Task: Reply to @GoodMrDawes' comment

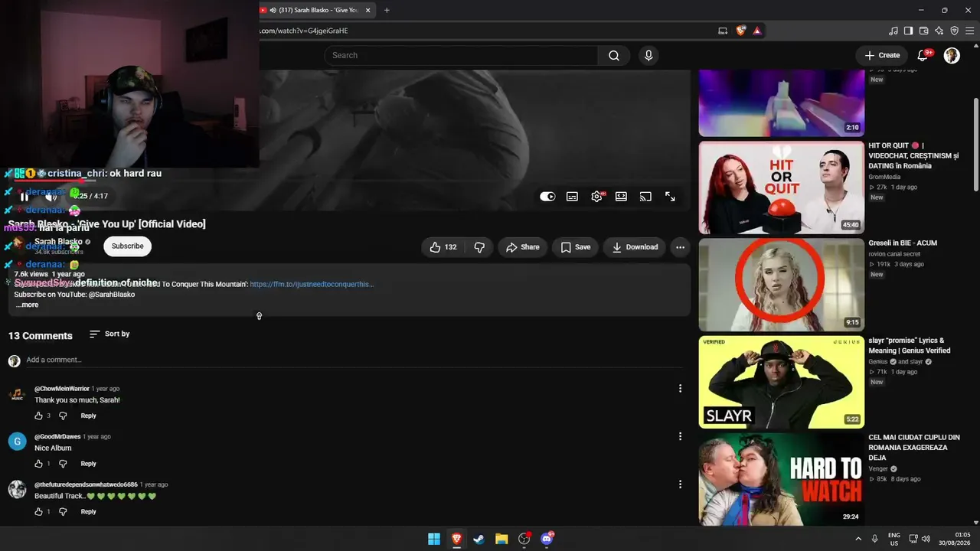Action: pos(89,464)
